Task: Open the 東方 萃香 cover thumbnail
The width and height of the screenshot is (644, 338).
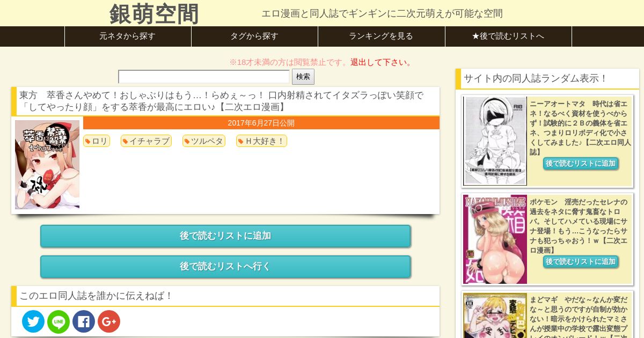Action: (47, 164)
